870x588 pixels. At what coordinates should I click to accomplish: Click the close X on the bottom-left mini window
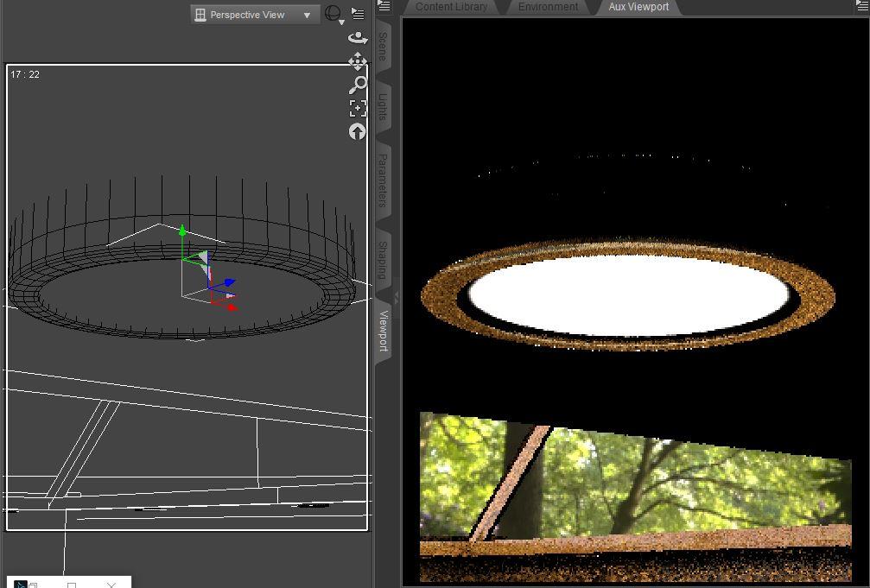111,585
